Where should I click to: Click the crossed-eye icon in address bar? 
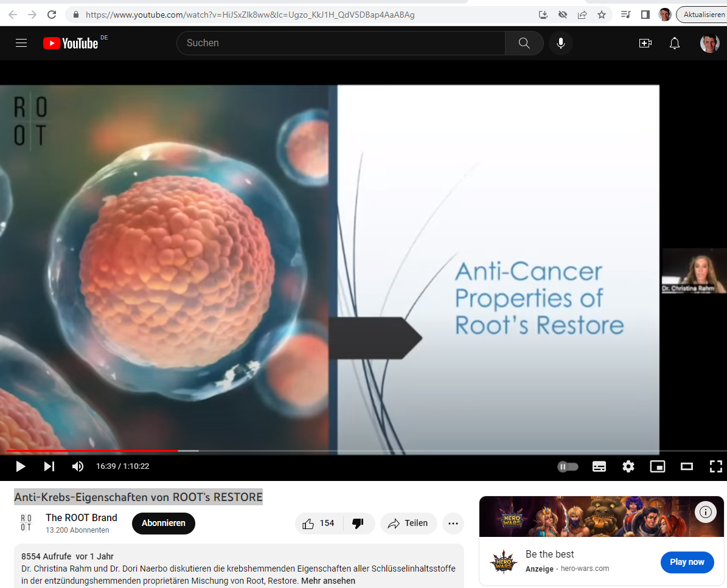tap(562, 15)
